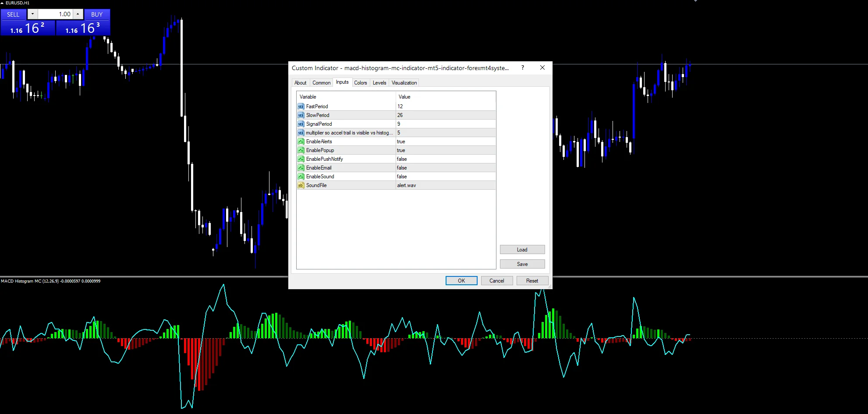868x414 pixels.
Task: Increase the trade volume with up arrow
Action: (78, 14)
